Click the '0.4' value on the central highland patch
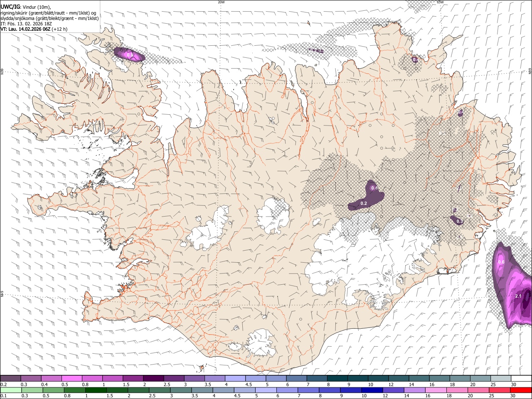 [x=374, y=188]
